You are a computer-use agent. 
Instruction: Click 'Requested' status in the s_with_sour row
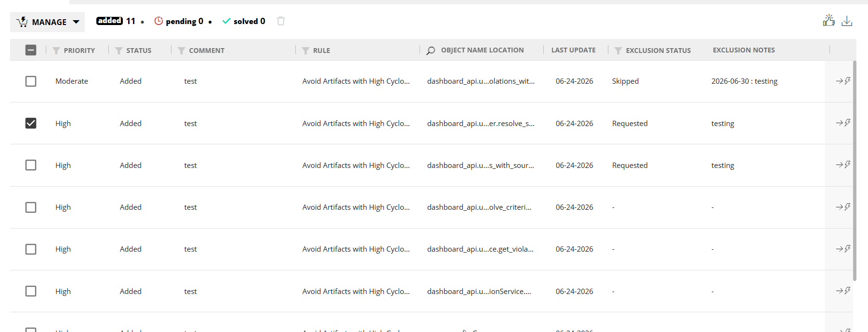[x=630, y=165]
